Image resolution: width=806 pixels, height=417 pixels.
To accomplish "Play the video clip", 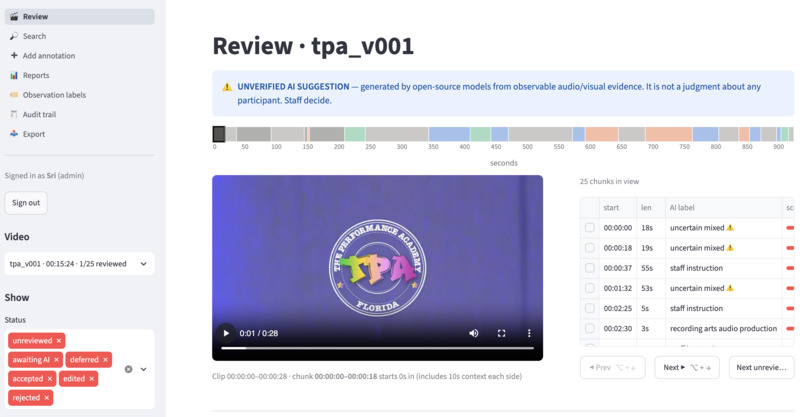I will (x=226, y=333).
